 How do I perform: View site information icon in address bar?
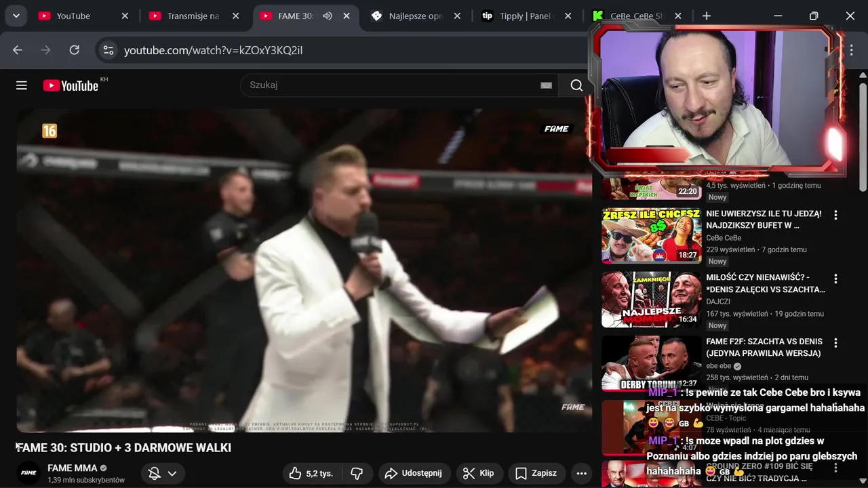[x=108, y=50]
